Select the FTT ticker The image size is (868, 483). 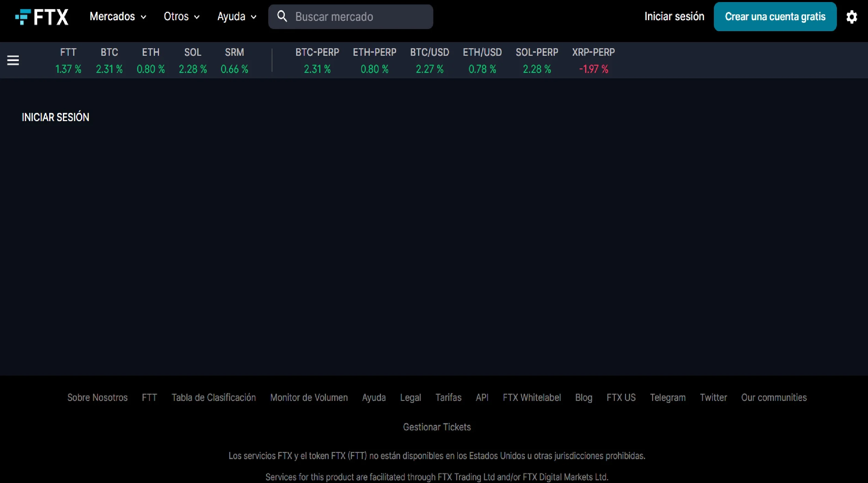68,61
